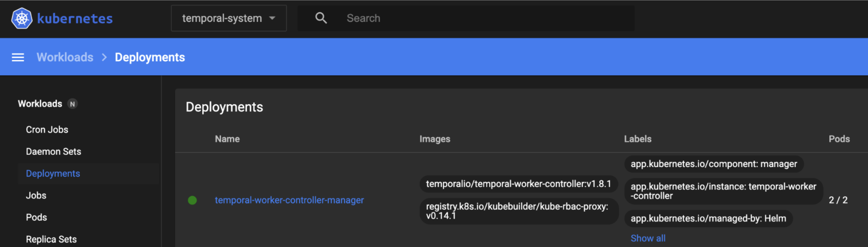Click the managed-by: Helm label chip
868x247 pixels.
(708, 219)
